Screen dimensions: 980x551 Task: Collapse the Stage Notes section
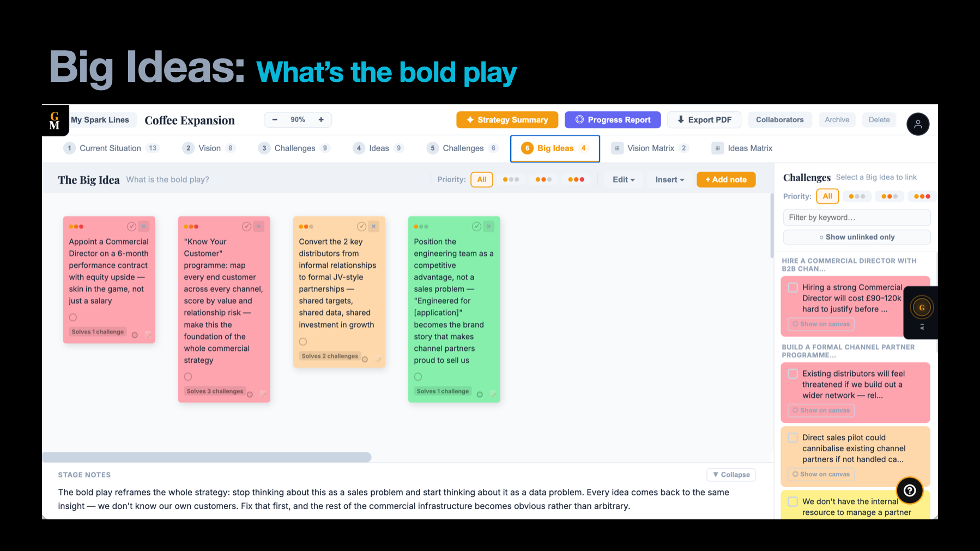[731, 475]
